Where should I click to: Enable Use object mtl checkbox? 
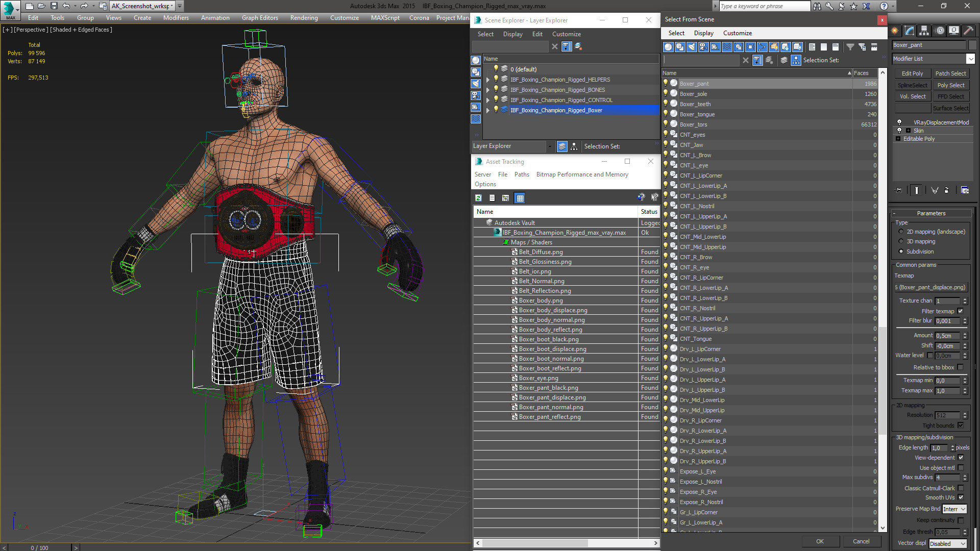click(960, 468)
